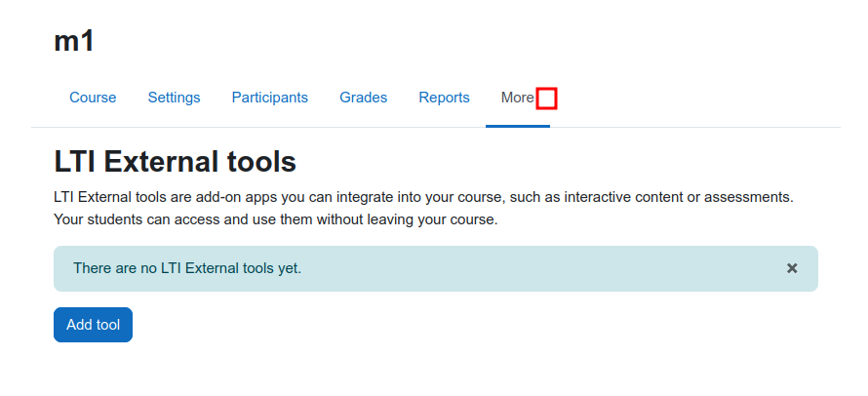The image size is (868, 396).
Task: Click the 'There are no LTI External tools yet' message
Action: [x=187, y=268]
